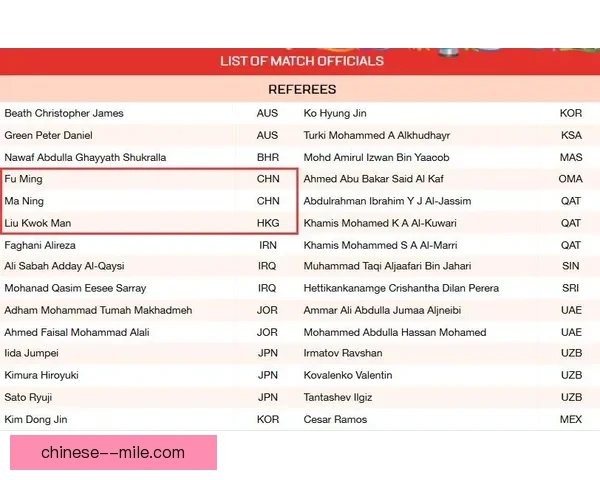Select the name 'Iida Jumpei'

click(x=31, y=353)
